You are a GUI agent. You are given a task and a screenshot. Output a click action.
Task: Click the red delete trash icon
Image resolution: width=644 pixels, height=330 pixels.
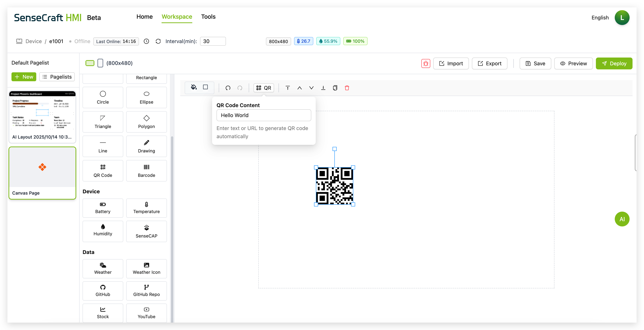pyautogui.click(x=347, y=88)
